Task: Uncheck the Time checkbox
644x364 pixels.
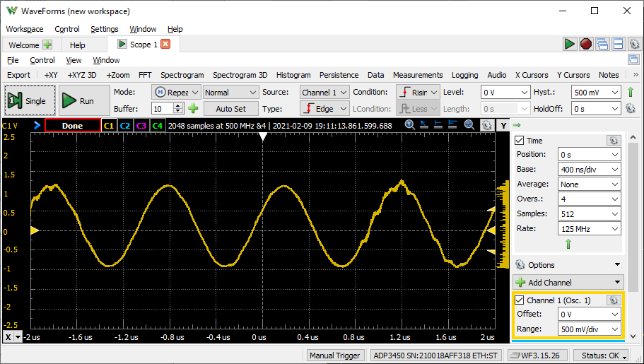Action: click(519, 141)
